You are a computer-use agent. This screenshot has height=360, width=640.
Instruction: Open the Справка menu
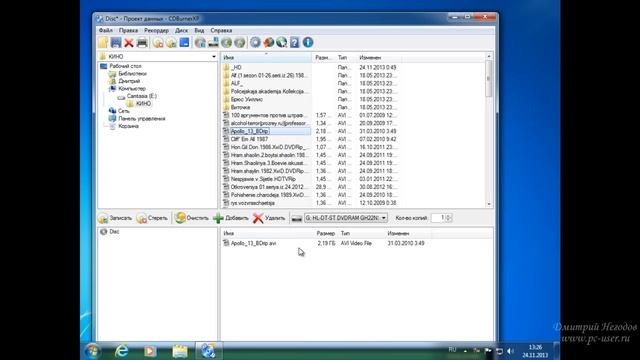tap(221, 31)
